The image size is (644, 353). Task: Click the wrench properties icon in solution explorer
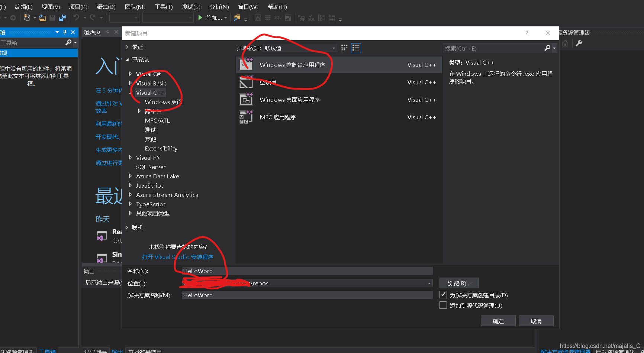coord(579,43)
